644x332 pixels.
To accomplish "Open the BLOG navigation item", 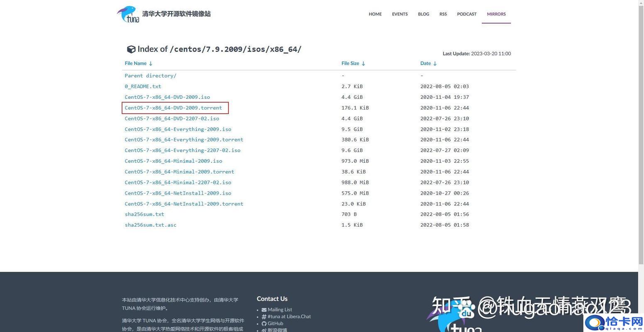I will pyautogui.click(x=423, y=14).
